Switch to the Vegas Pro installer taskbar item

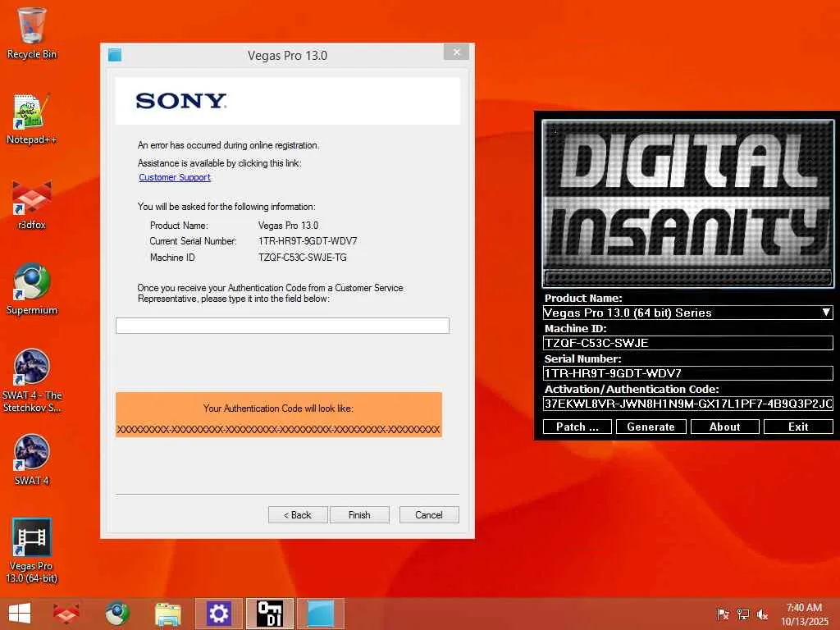pos(321,614)
